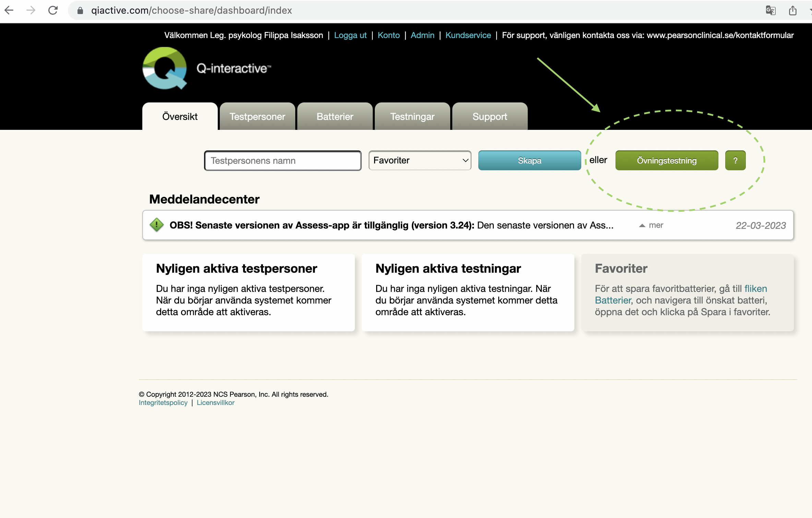Open the Integritetspolicy link
Screen dimensions: 812x518
coord(163,403)
